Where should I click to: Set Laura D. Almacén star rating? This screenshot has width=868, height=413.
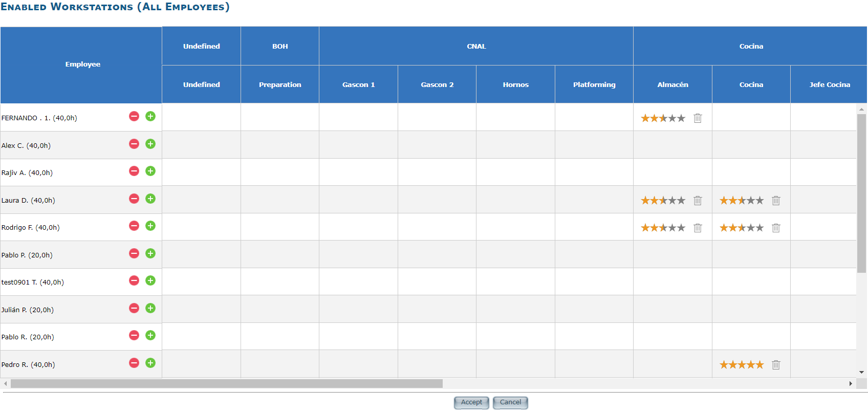pyautogui.click(x=663, y=201)
